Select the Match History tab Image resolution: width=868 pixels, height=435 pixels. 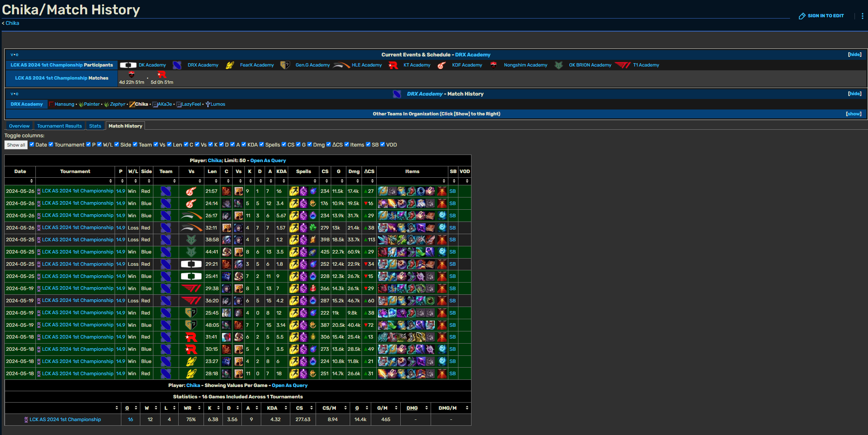coord(125,126)
